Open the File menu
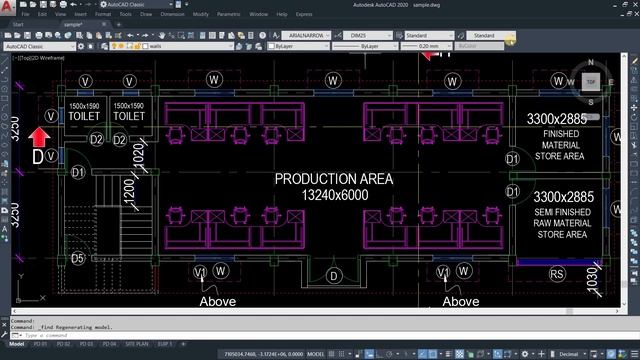Screen dimensions: 640x360 click(x=25, y=14)
